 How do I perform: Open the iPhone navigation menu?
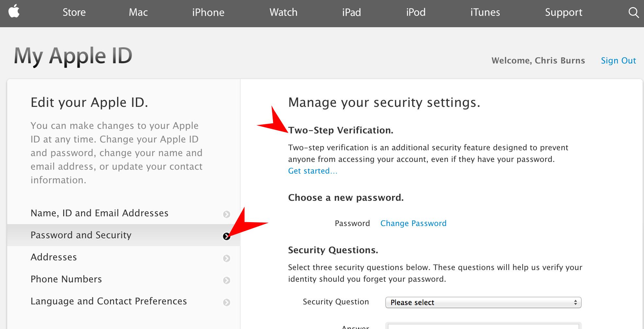[x=209, y=12]
